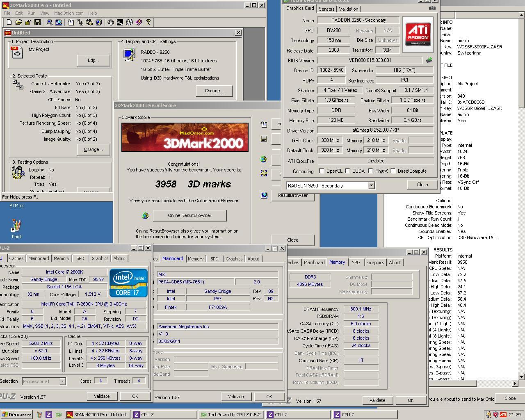This screenshot has height=420, width=525.
Task: Click the GPU name field RADEON 9250 - Secondary
Action: coord(358,20)
